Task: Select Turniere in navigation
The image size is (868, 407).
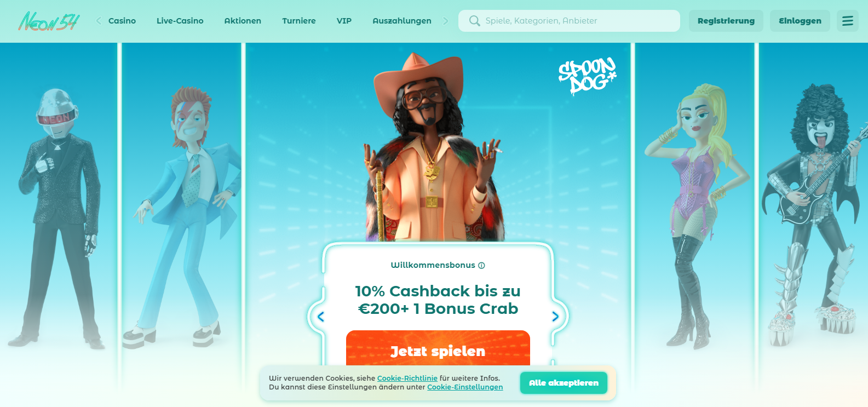Action: [x=299, y=21]
